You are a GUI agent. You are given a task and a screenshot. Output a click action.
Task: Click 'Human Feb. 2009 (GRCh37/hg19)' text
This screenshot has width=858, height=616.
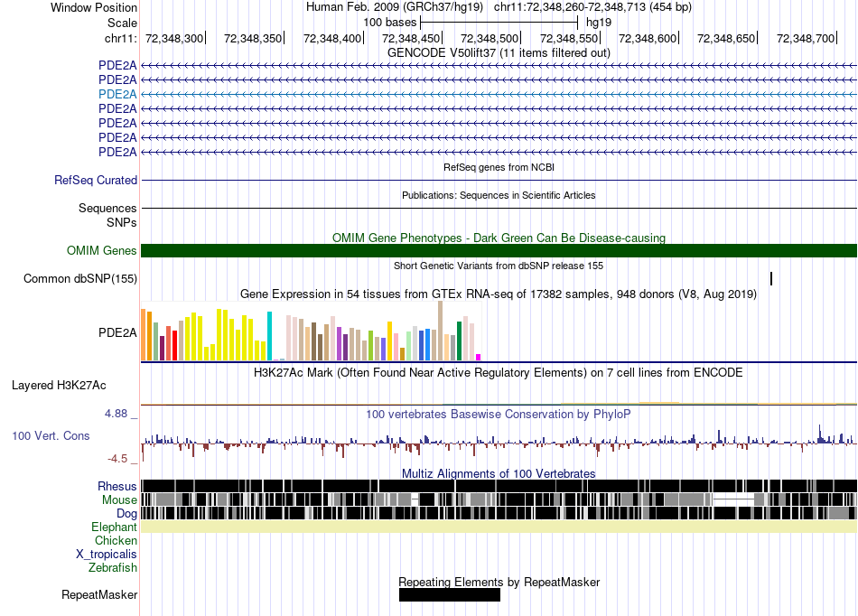pos(395,7)
